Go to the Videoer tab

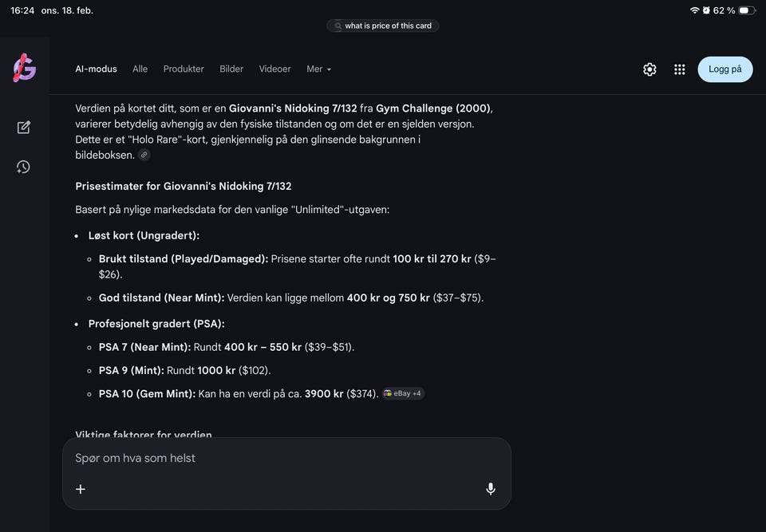coord(274,69)
